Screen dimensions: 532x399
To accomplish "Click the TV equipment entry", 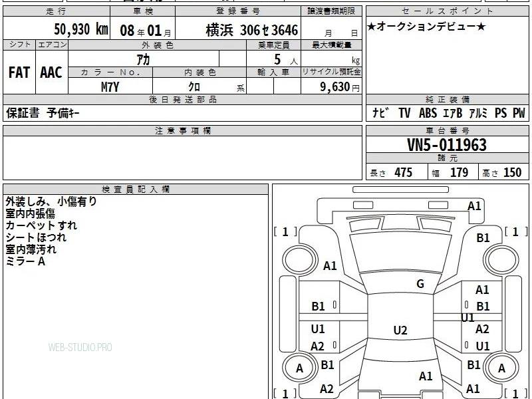I will pyautogui.click(x=404, y=112).
